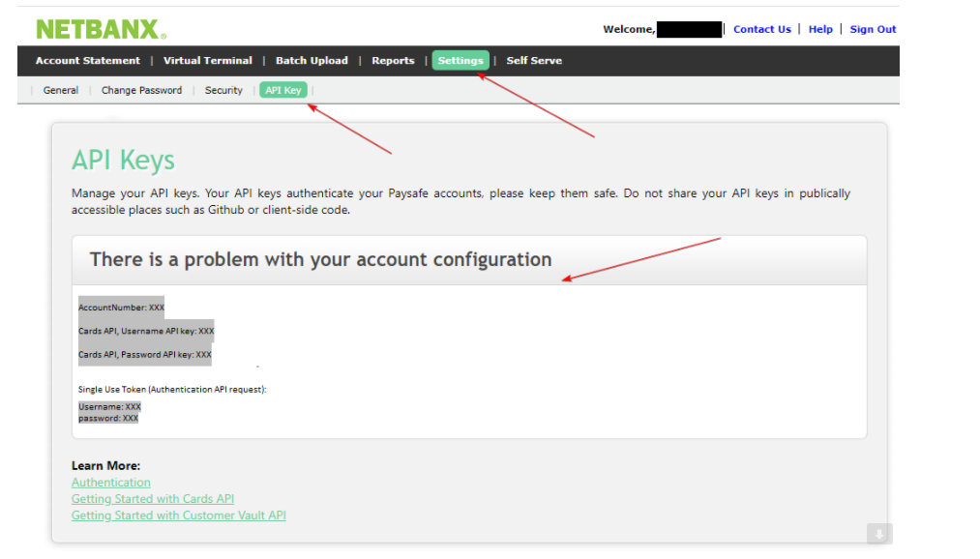Image resolution: width=980 pixels, height=559 pixels.
Task: Click the Cards API, Password API key line
Action: coord(145,354)
